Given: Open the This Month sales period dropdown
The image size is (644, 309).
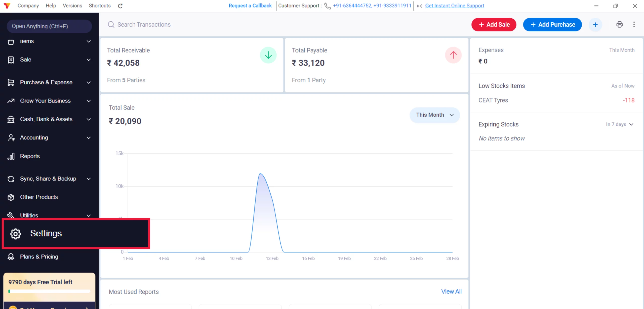Looking at the screenshot, I should [x=434, y=115].
